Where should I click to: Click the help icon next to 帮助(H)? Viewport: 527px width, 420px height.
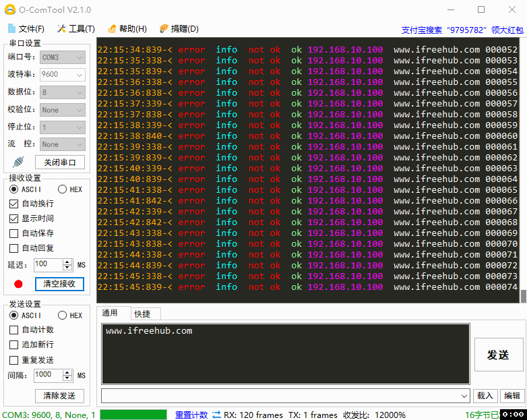[112, 29]
